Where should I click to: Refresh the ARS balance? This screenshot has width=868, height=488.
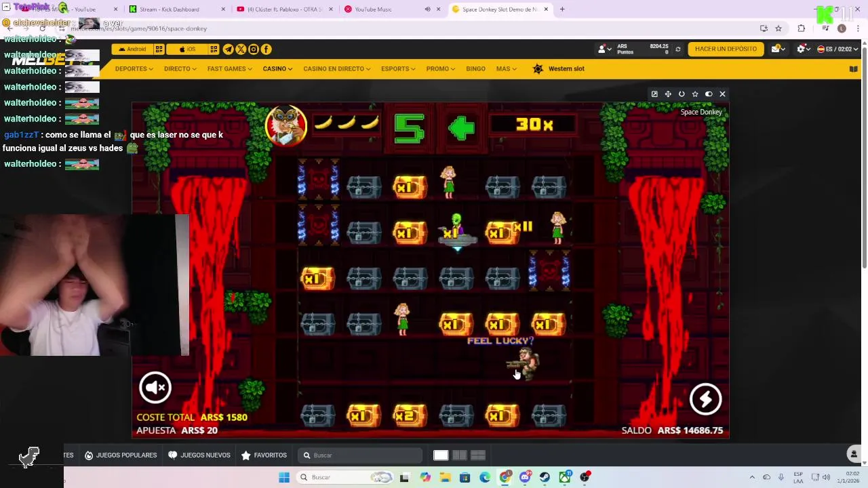coord(677,49)
